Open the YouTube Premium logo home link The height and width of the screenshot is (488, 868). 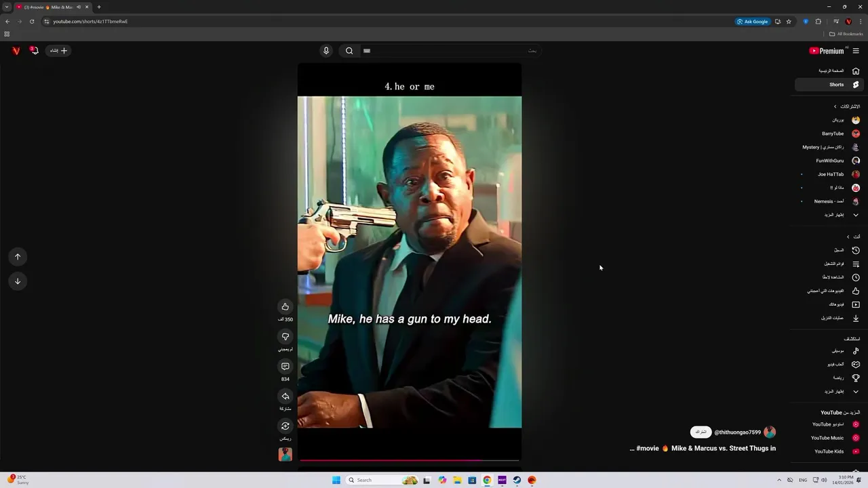(828, 51)
